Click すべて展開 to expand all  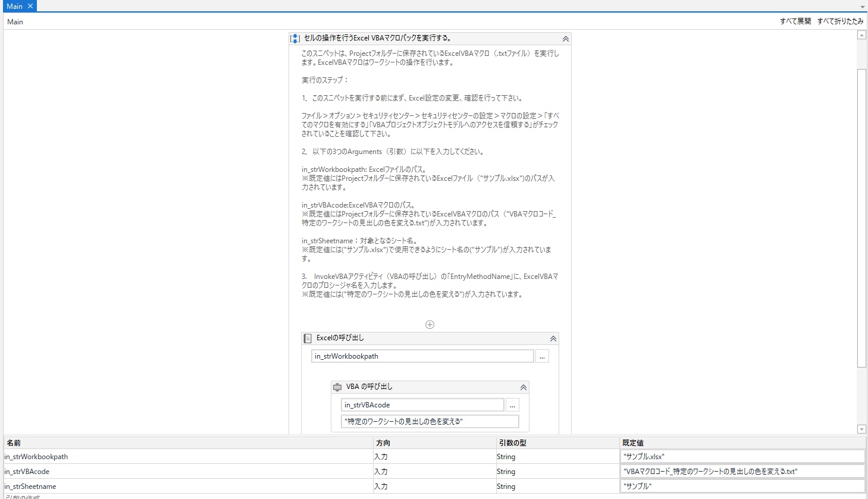coord(795,21)
